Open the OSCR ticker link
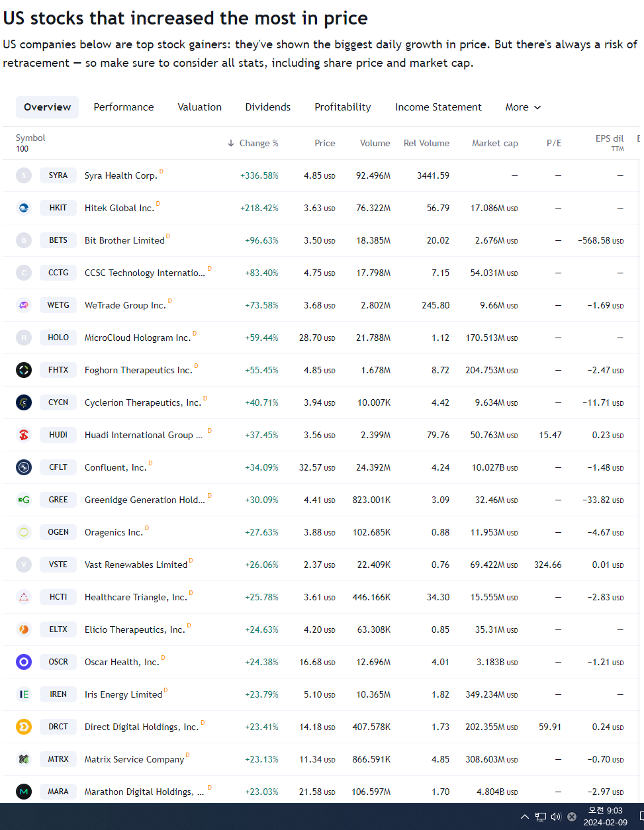This screenshot has width=644, height=830. tap(58, 662)
